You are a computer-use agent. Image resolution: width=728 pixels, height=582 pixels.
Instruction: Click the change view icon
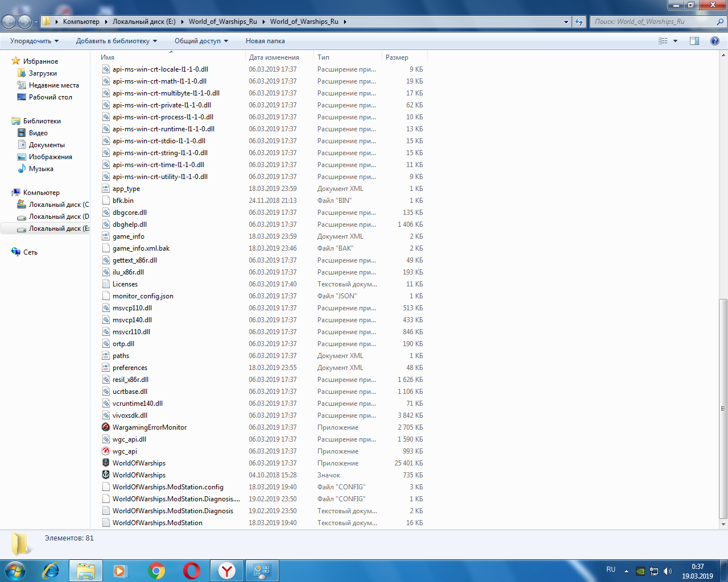663,41
